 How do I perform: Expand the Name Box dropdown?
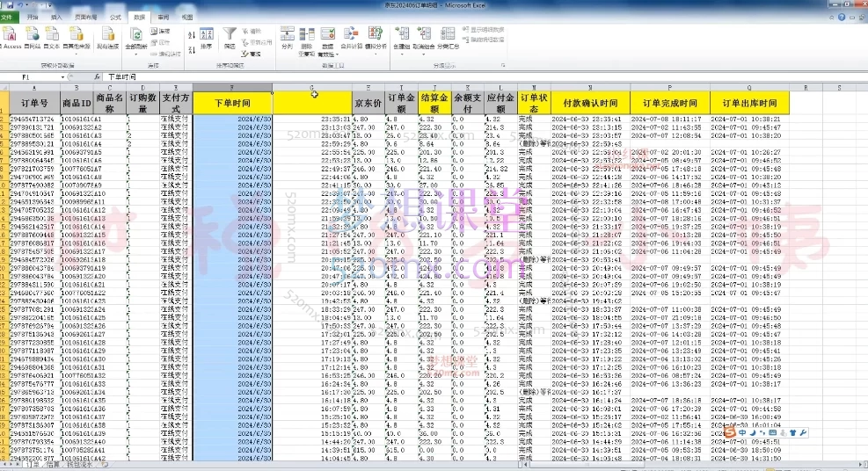(62, 76)
